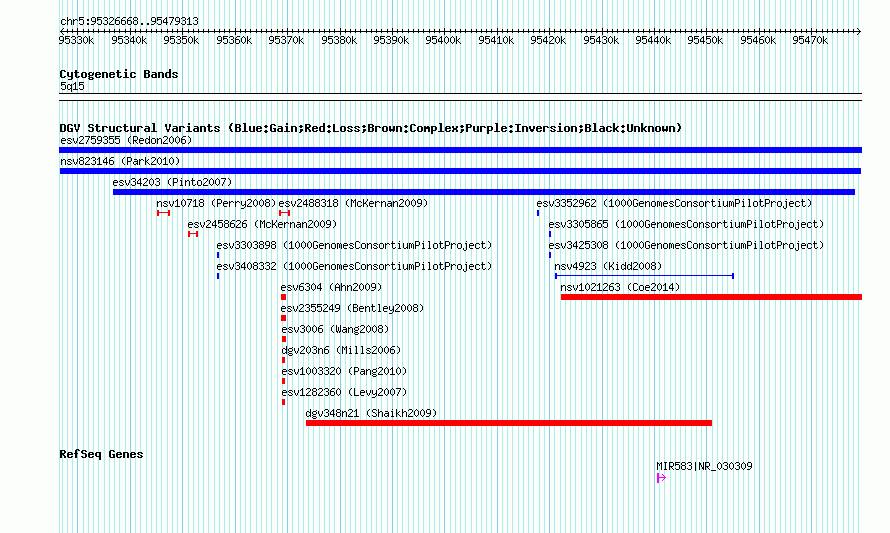The height and width of the screenshot is (533, 890).
Task: Click the esv3425308 blue gain tick
Action: (550, 255)
